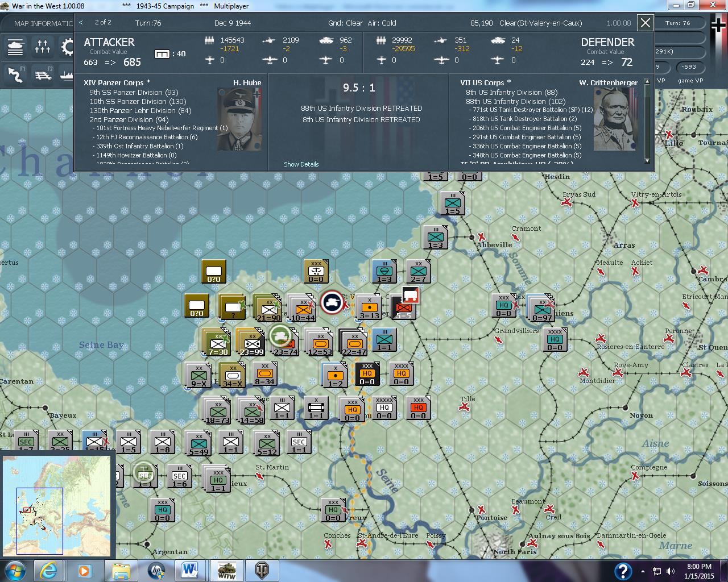The height and width of the screenshot is (582, 728).
Task: Click the Show Details link
Action: pyautogui.click(x=301, y=164)
